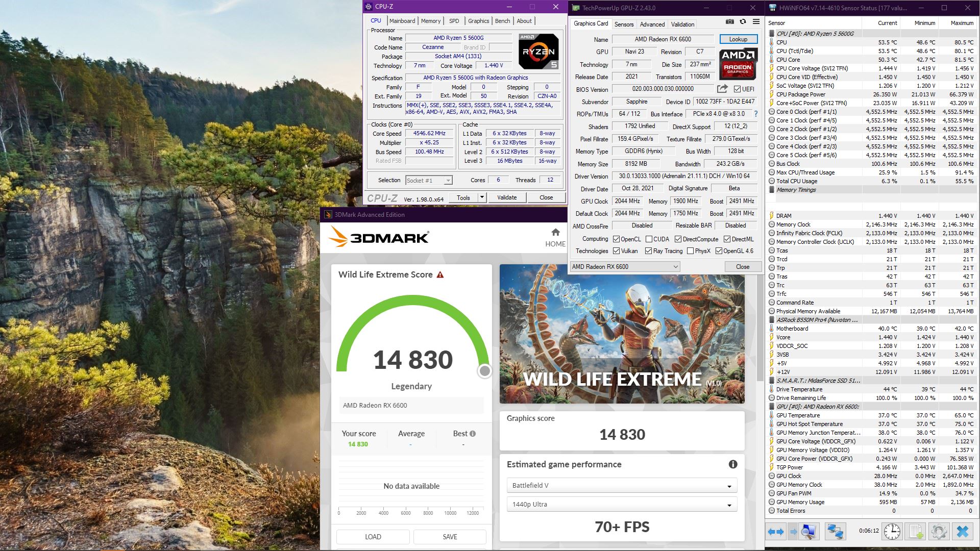This screenshot has height=551, width=980.
Task: Click the Wild Life Extreme benchmark thumbnail
Action: 622,334
